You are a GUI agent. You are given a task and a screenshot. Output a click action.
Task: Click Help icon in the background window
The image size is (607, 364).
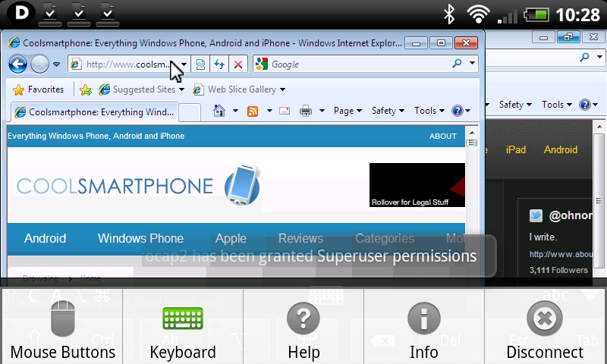pyautogui.click(x=585, y=105)
